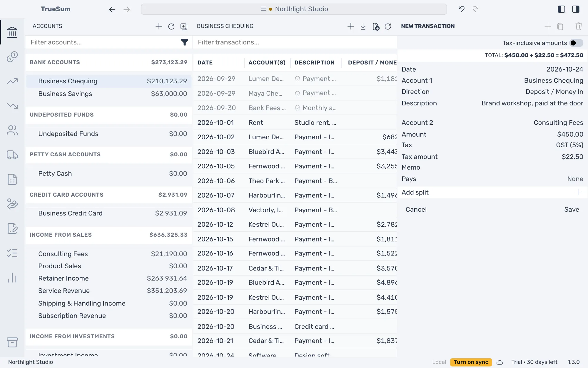Screen dimensions: 588x368
Task: Import transactions with the download icon
Action: tap(363, 26)
